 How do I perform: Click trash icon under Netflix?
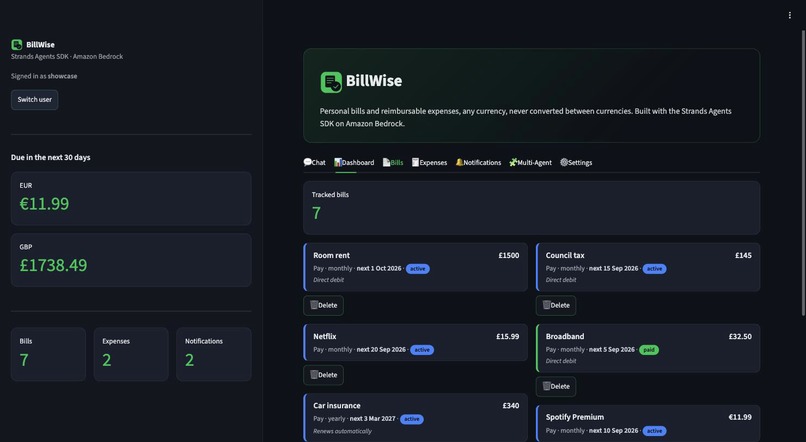tap(314, 375)
